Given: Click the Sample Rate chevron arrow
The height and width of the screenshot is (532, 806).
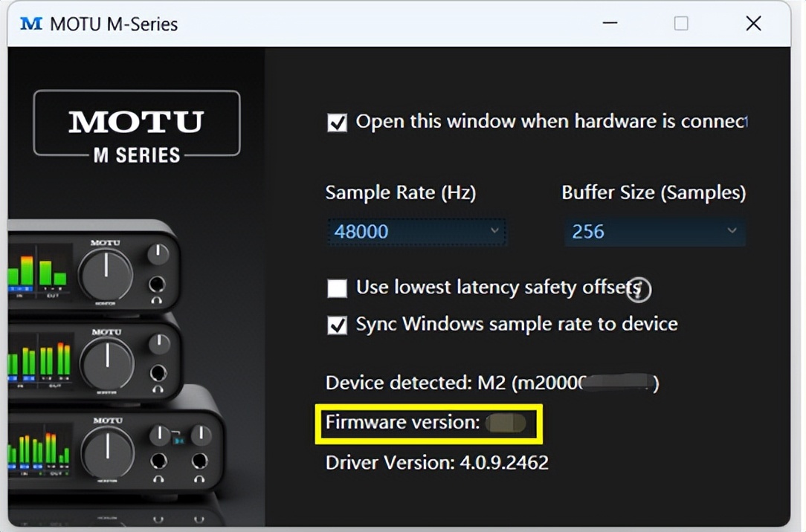Looking at the screenshot, I should 496,231.
